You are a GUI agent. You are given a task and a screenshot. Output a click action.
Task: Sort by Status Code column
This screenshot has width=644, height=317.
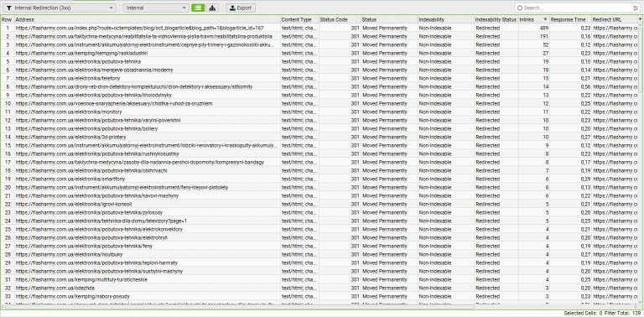point(340,20)
